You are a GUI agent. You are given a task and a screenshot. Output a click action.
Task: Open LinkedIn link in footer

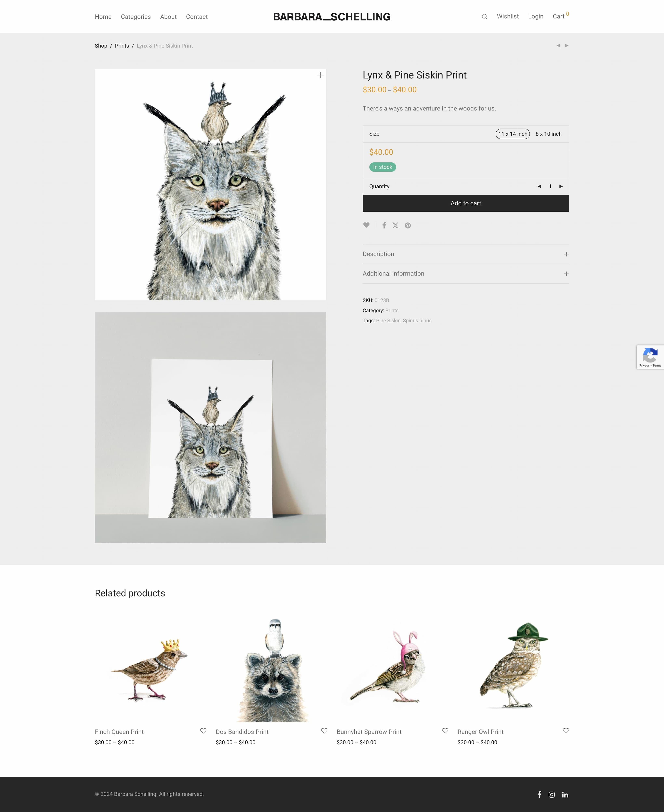[565, 794]
